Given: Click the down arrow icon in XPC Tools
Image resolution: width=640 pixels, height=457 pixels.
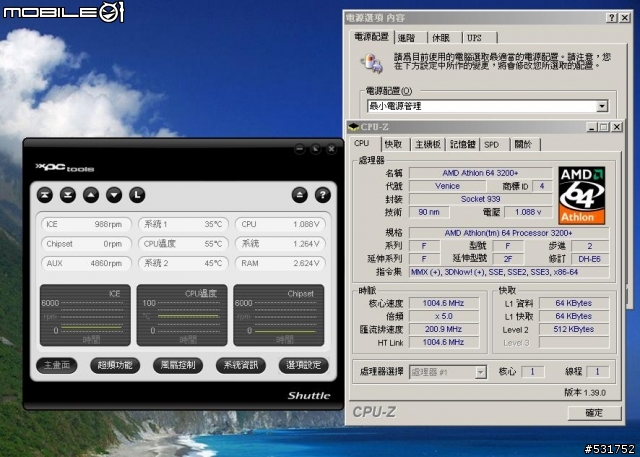Looking at the screenshot, I should coord(114,195).
